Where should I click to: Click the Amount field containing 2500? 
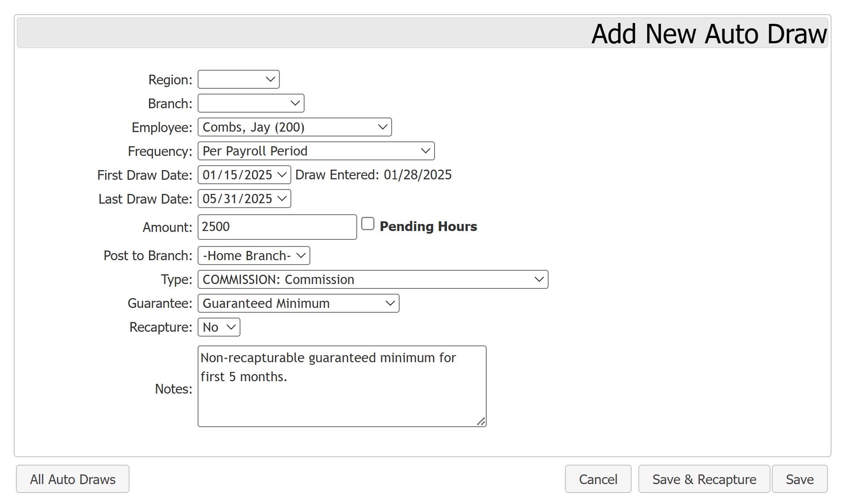coord(277,227)
